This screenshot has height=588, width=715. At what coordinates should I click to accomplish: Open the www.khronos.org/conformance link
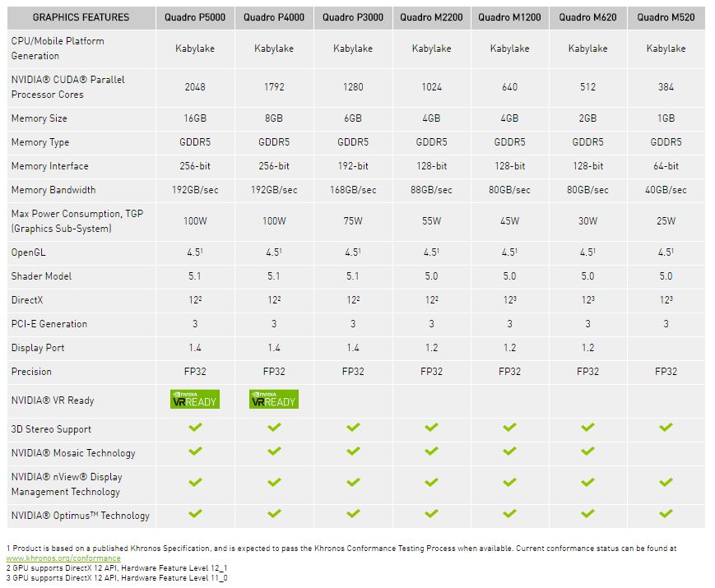(x=63, y=558)
